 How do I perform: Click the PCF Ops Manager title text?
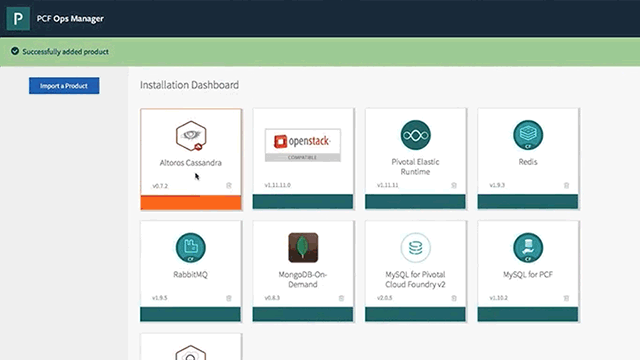point(70,18)
